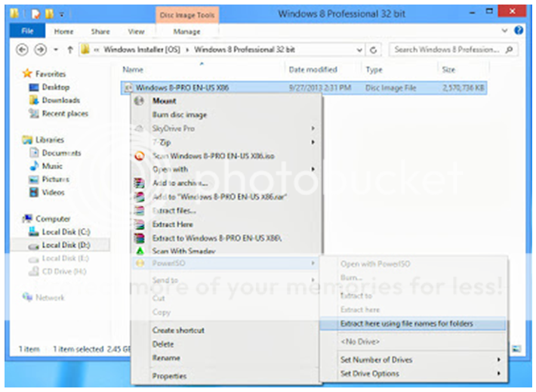This screenshot has height=392, width=536.
Task: Click the Quick Access new folder icon
Action: pyautogui.click(x=50, y=14)
